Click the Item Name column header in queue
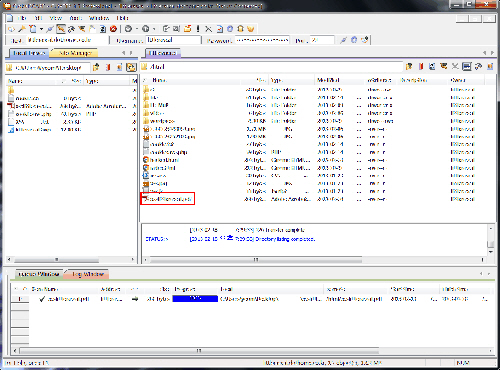This screenshot has width=500, height=370. 63,289
